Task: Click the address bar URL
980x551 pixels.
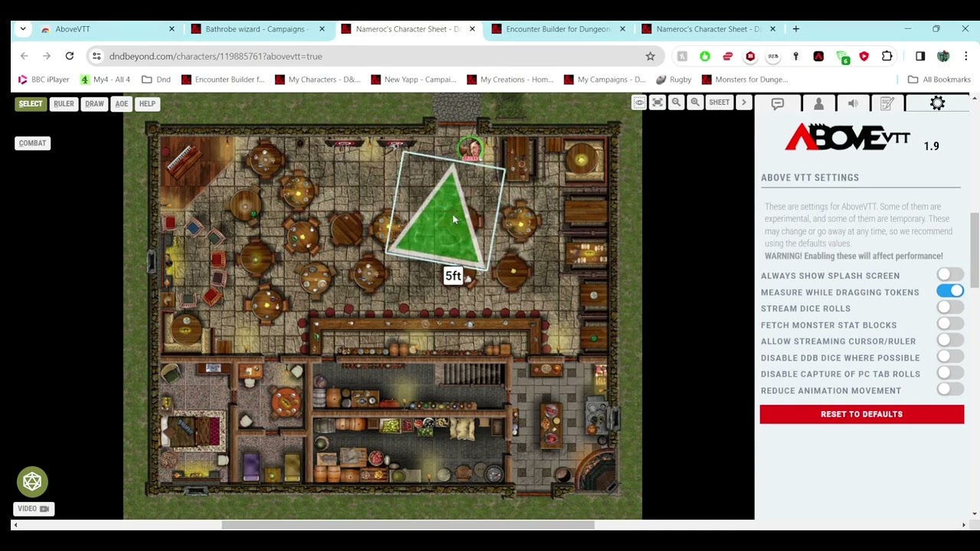Action: click(215, 56)
